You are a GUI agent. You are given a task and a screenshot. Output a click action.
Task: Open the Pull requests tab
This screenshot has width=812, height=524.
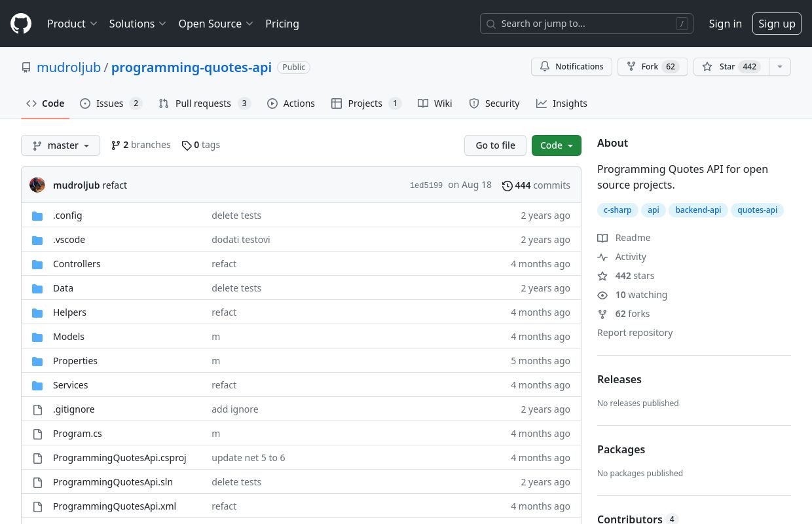coord(205,103)
